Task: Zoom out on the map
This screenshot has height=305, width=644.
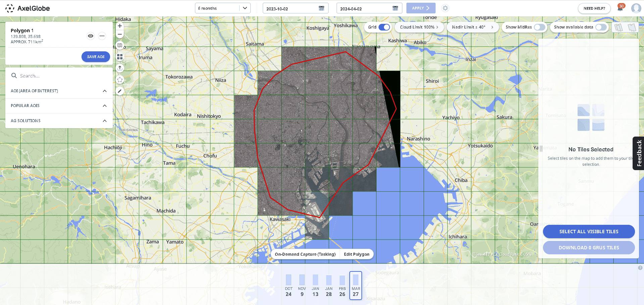Action: point(120,34)
